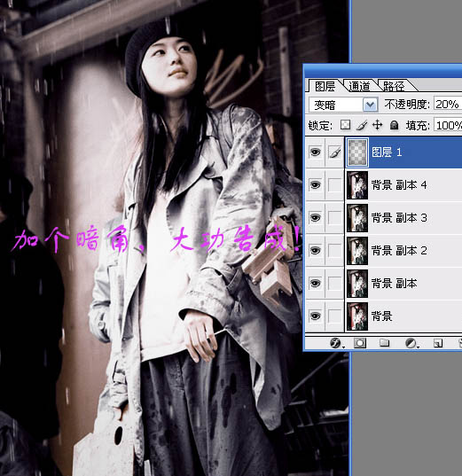Open the blend mode dropdown showing 变暗
Screen dimensions: 462x476
[x=343, y=105]
